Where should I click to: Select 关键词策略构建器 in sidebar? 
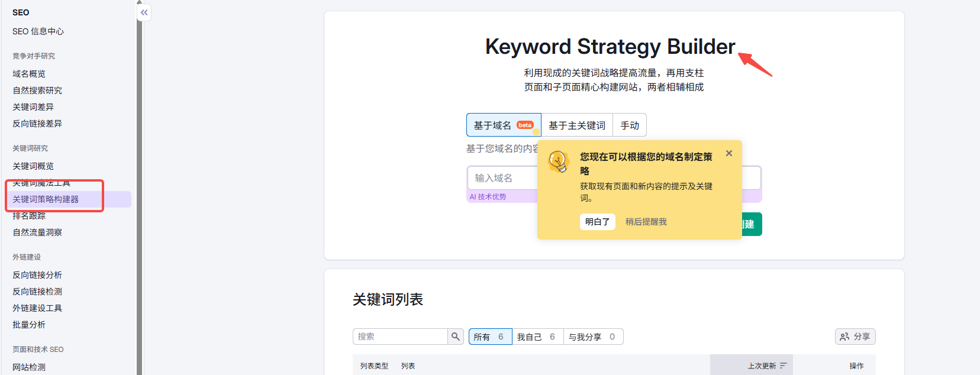tap(69, 199)
